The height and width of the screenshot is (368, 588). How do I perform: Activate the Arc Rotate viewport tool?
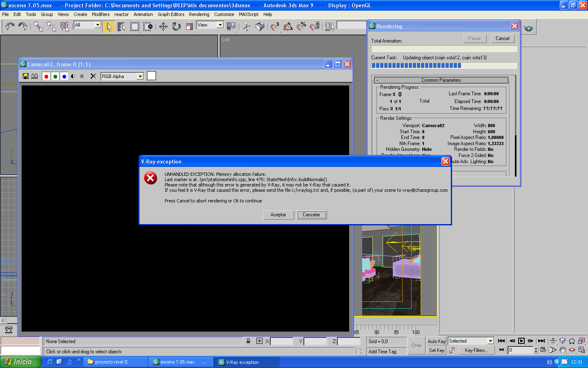(572, 350)
